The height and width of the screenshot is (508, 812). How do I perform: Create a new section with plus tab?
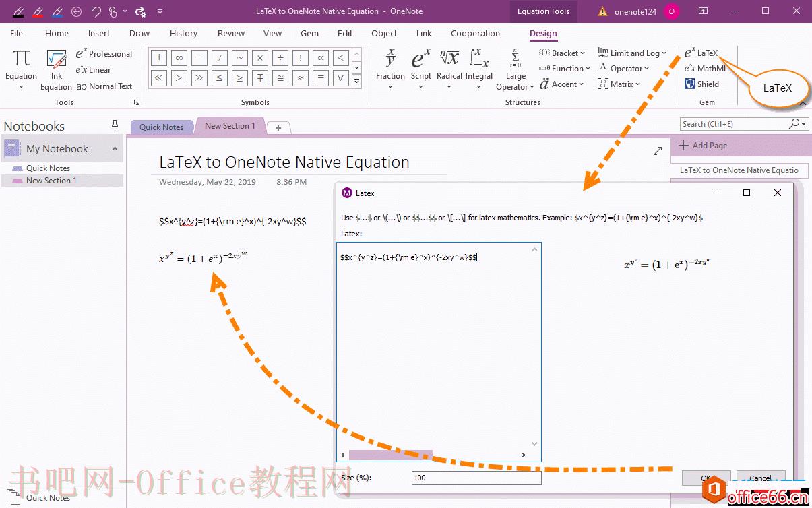tap(278, 127)
